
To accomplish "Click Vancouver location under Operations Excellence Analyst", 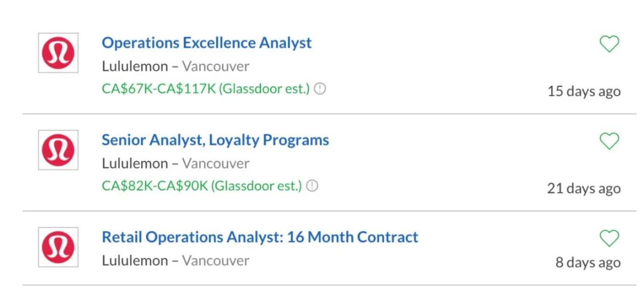I will (x=215, y=66).
